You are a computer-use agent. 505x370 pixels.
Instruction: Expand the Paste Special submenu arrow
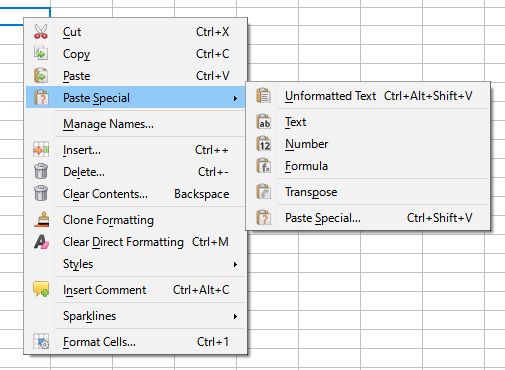tap(235, 98)
